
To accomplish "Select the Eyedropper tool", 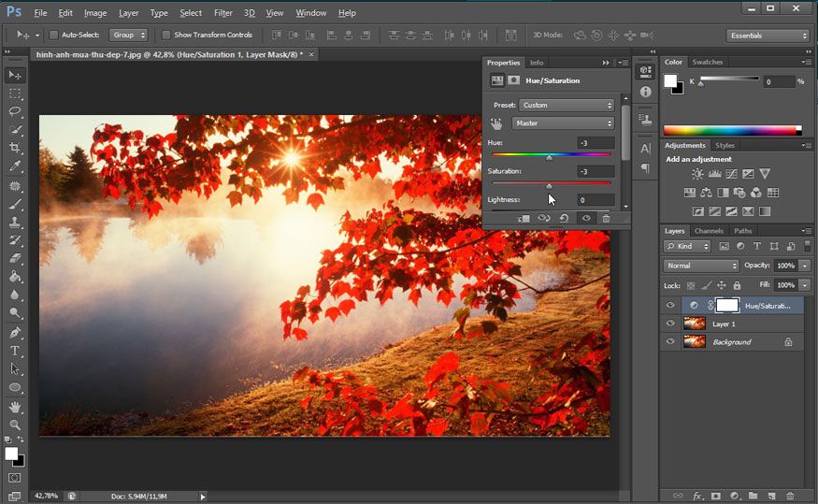I will (x=15, y=166).
